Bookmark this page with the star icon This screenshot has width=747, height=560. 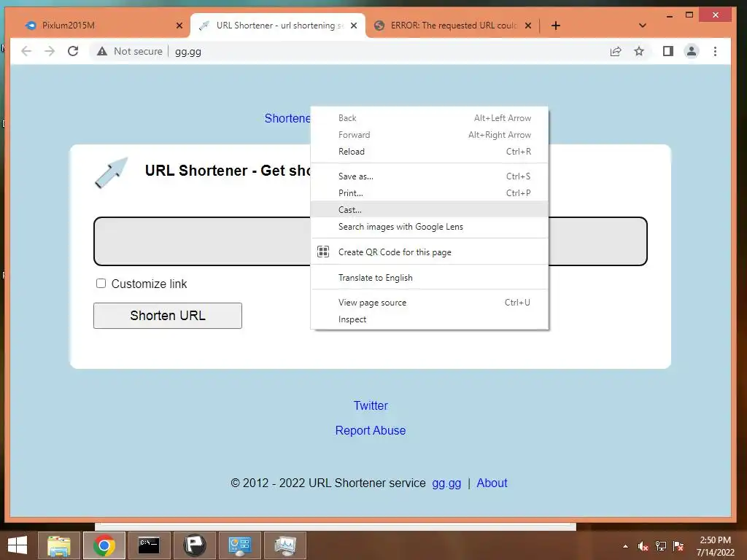pos(639,52)
